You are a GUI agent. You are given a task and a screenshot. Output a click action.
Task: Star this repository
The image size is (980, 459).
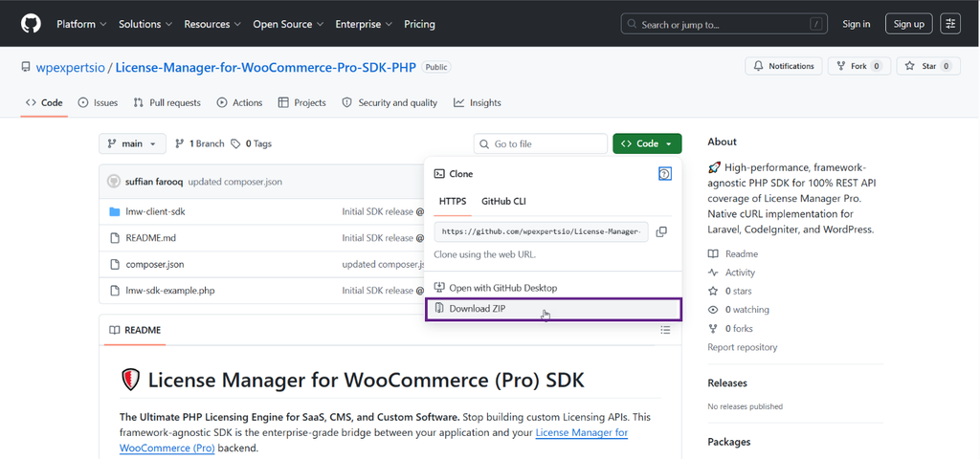click(928, 66)
